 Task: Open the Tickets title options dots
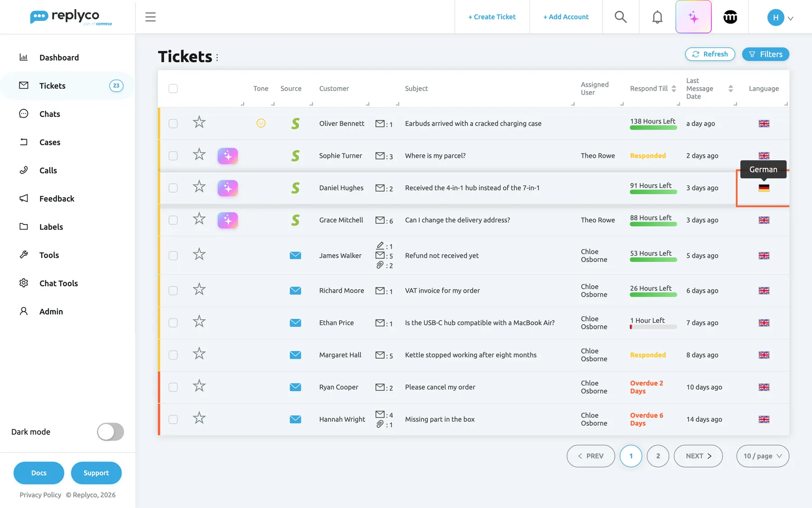[x=217, y=57]
